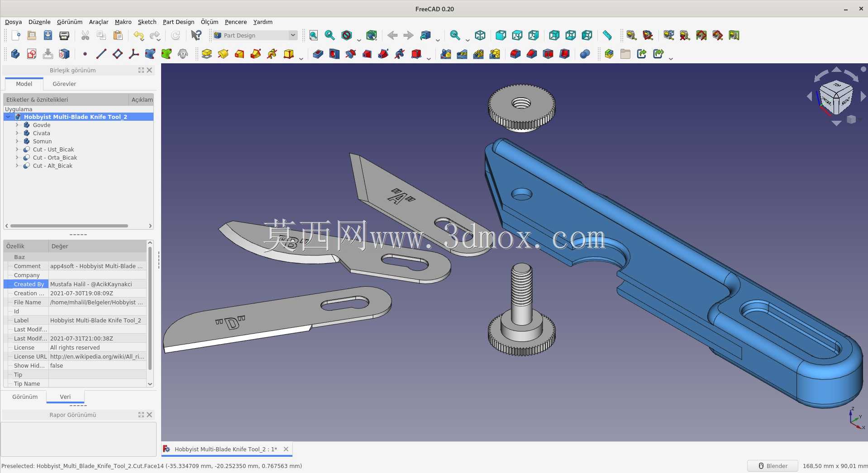Select the Cut - Orta_Bicak tree item

point(55,158)
